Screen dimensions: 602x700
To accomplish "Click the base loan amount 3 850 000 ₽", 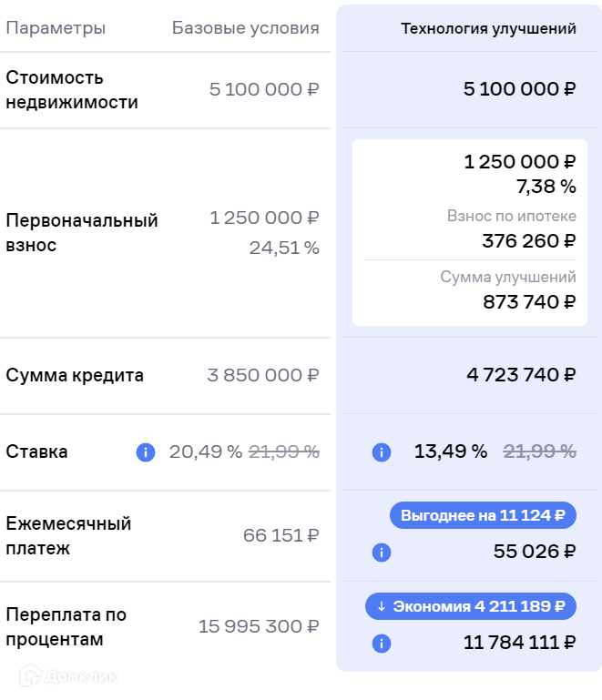I will [x=263, y=375].
